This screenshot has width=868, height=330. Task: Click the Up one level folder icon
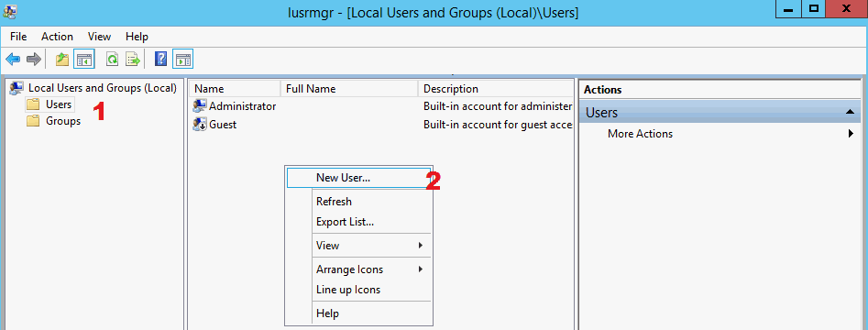pyautogui.click(x=62, y=59)
